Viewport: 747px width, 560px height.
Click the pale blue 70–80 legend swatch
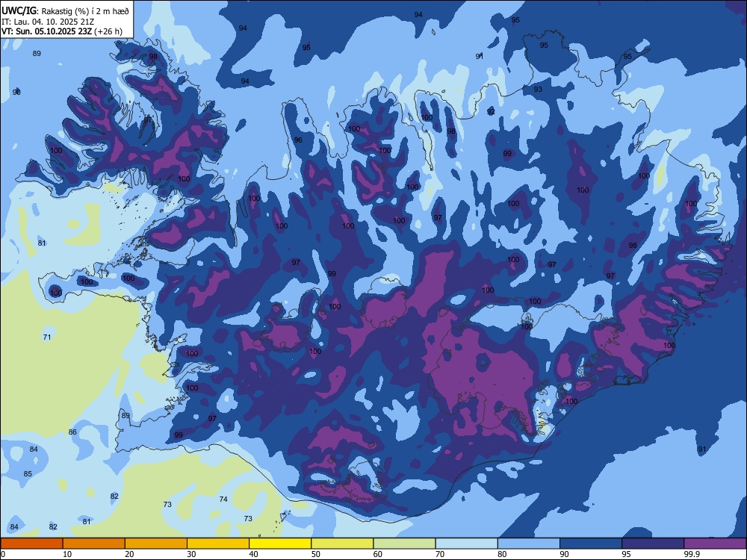pos(466,544)
